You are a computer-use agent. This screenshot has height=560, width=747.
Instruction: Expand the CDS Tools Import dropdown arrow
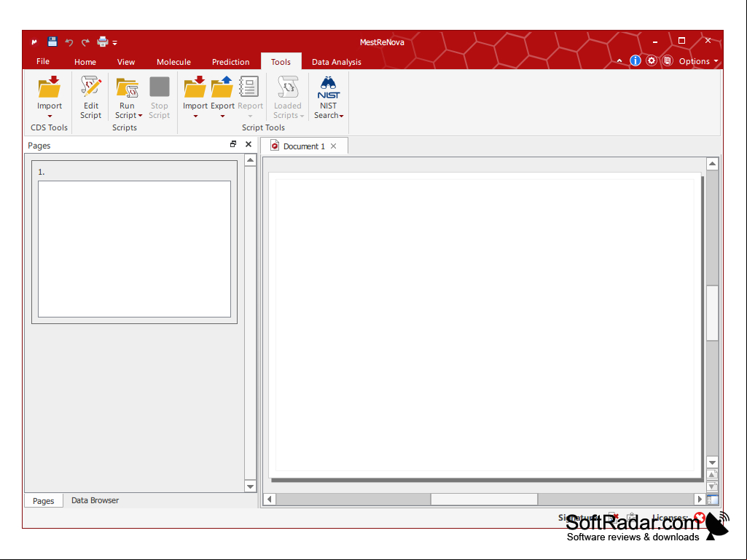[50, 117]
